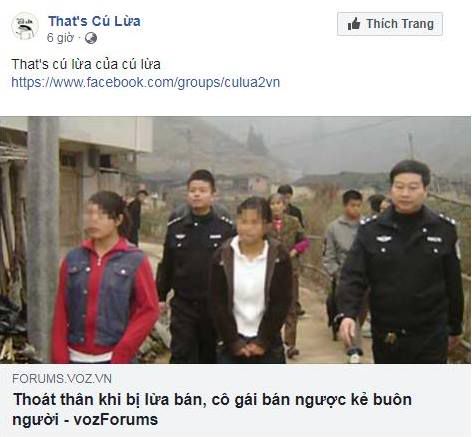472x437 pixels.
Task: Click the globe public-audience icon
Action: [91, 38]
